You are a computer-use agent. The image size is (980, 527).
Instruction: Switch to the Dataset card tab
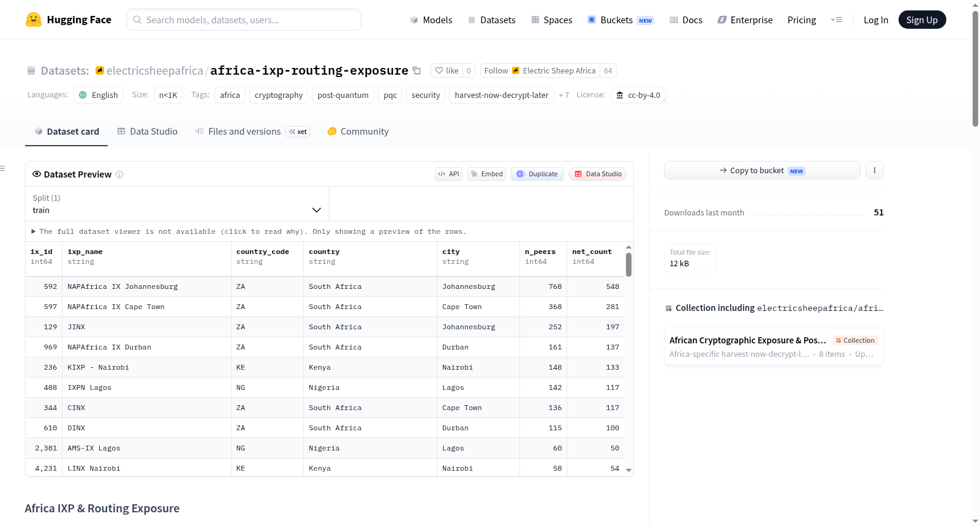tap(67, 131)
